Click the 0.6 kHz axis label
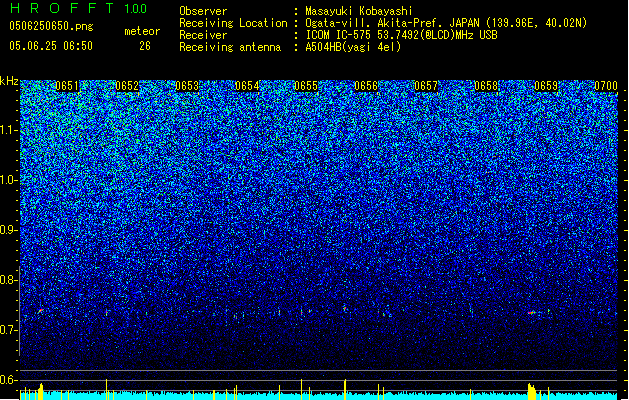The height and width of the screenshot is (400, 629). 9,380
